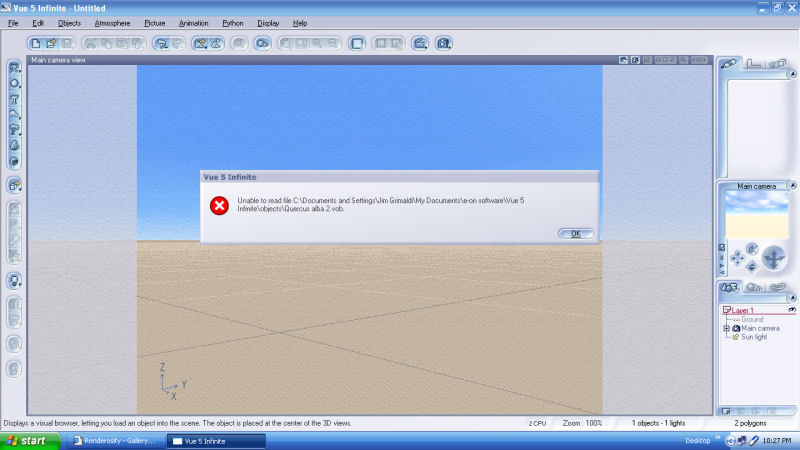
Task: Select the Sphere primitive tool
Action: 14,84
